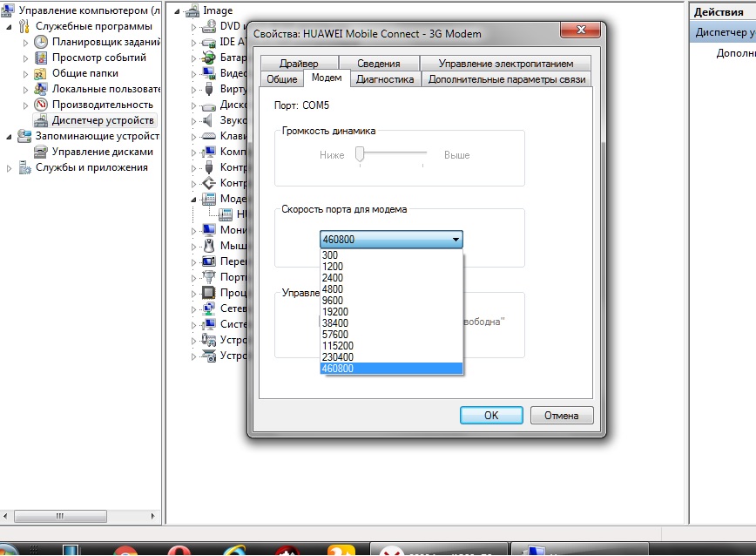Select highlighted 460800 in speed list
This screenshot has width=756, height=556.
click(391, 369)
